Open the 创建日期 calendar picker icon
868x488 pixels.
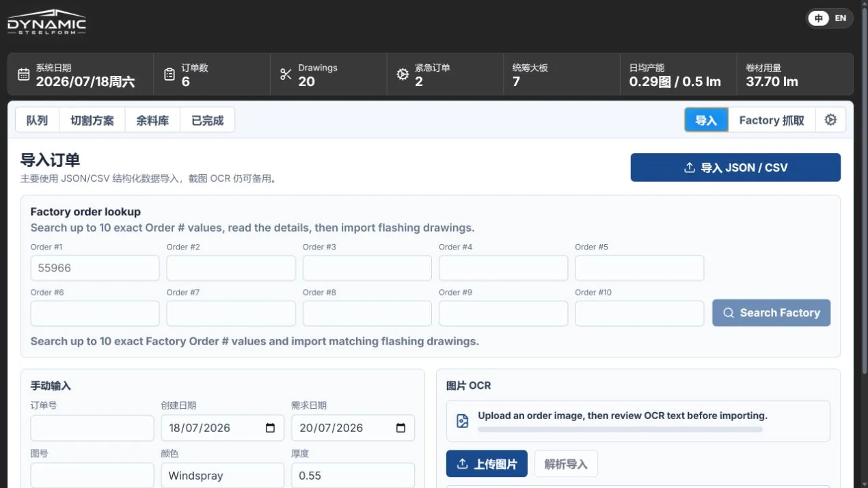270,428
